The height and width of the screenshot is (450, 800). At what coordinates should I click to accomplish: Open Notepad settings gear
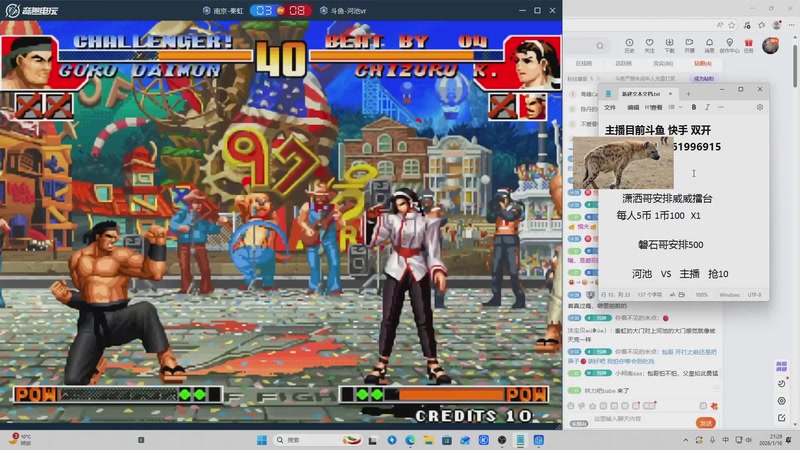760,107
